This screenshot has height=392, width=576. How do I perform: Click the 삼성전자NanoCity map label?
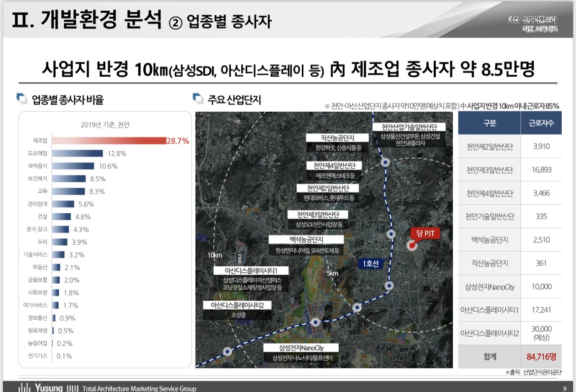click(301, 348)
